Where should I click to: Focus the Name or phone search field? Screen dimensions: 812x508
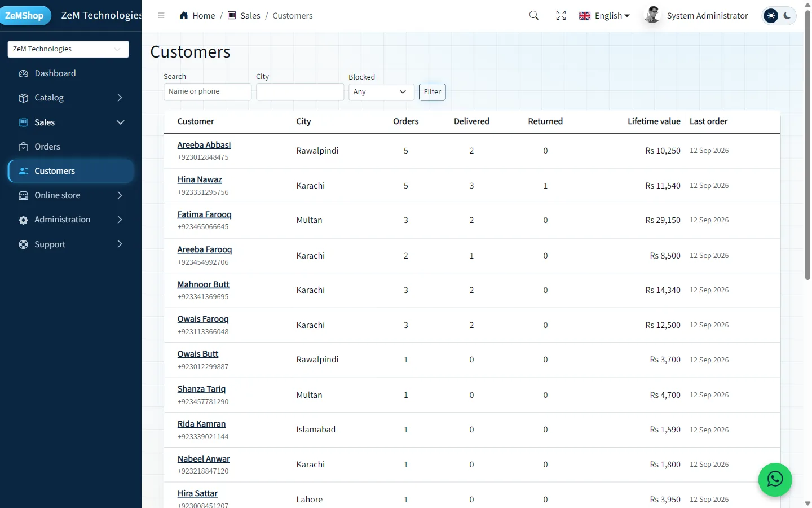208,92
